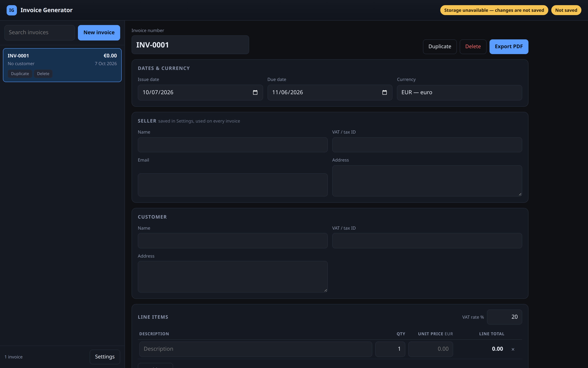Open the Due date calendar picker icon
The height and width of the screenshot is (368, 588).
(x=384, y=93)
